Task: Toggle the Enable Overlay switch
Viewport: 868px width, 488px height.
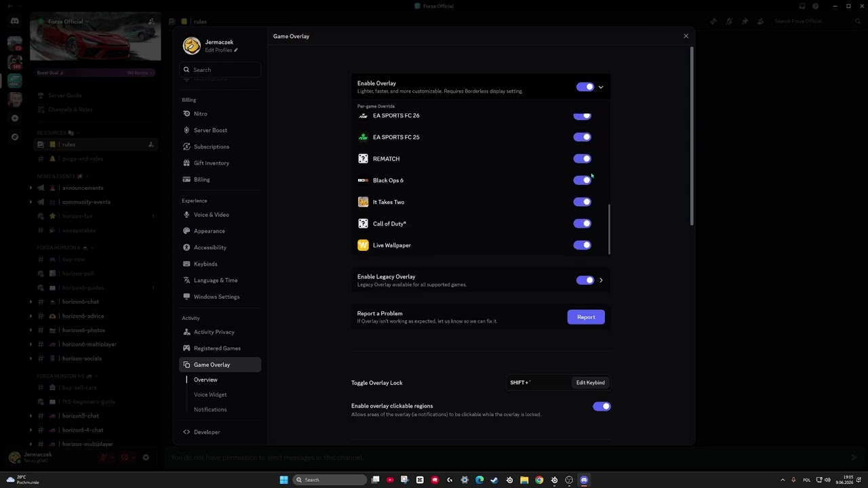Action: click(x=585, y=87)
